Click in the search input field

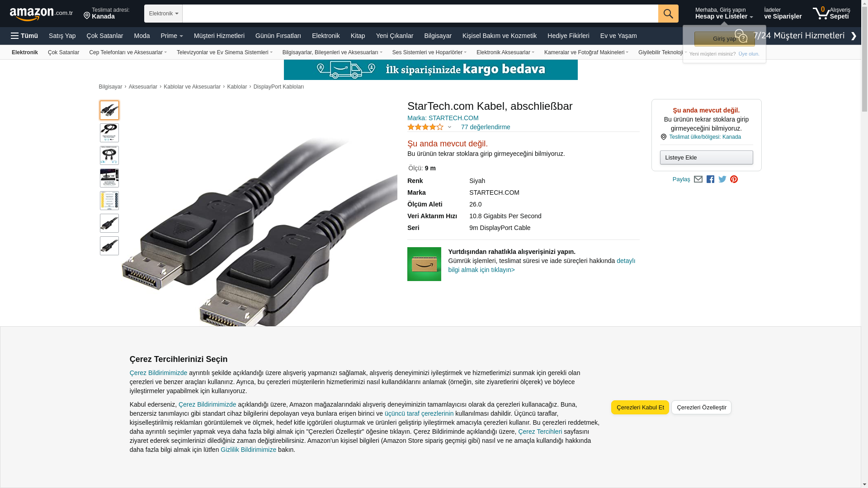tap(420, 14)
